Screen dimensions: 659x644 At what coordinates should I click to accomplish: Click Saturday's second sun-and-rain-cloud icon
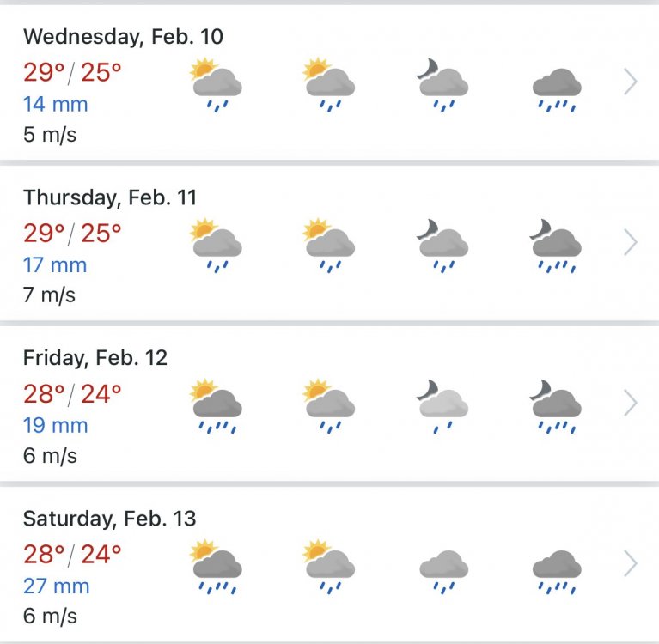coord(329,563)
